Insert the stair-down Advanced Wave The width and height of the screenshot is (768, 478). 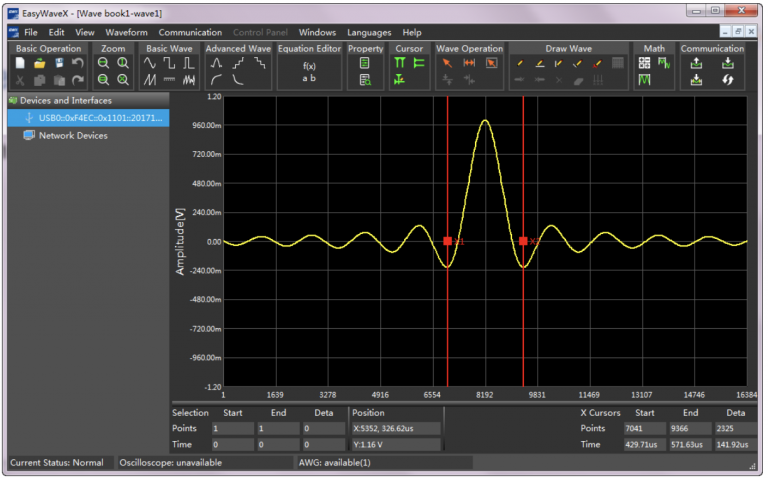point(260,63)
